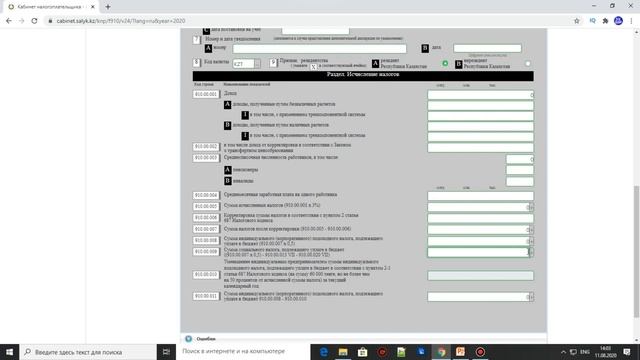The image size is (640, 360).
Task: Open Chrome from the taskbar
Action: [441, 352]
